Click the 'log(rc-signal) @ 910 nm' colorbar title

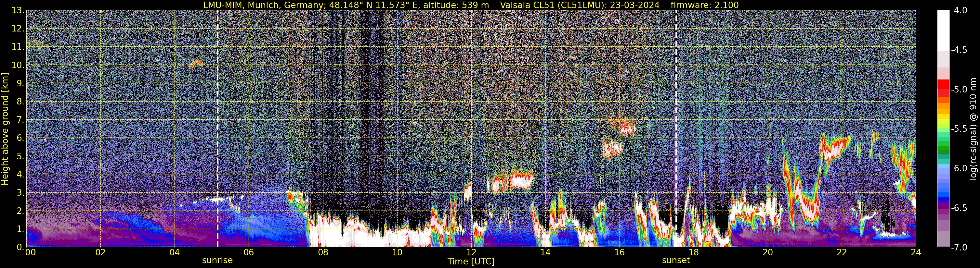(973, 129)
